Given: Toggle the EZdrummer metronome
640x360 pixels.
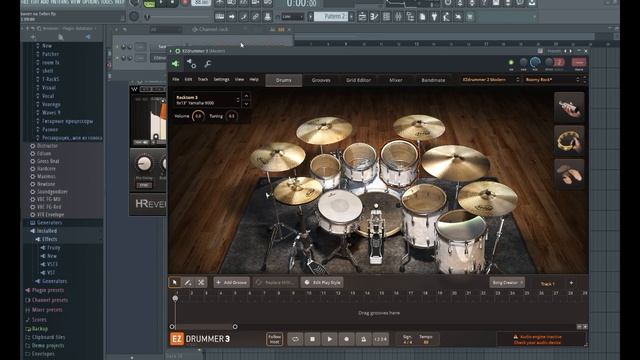Looking at the screenshot, I should (x=363, y=339).
